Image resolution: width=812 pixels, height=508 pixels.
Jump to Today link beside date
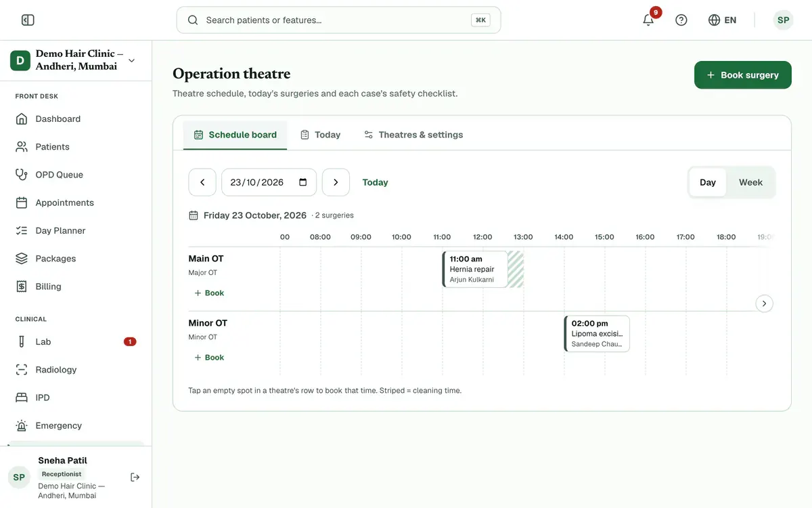(x=375, y=182)
